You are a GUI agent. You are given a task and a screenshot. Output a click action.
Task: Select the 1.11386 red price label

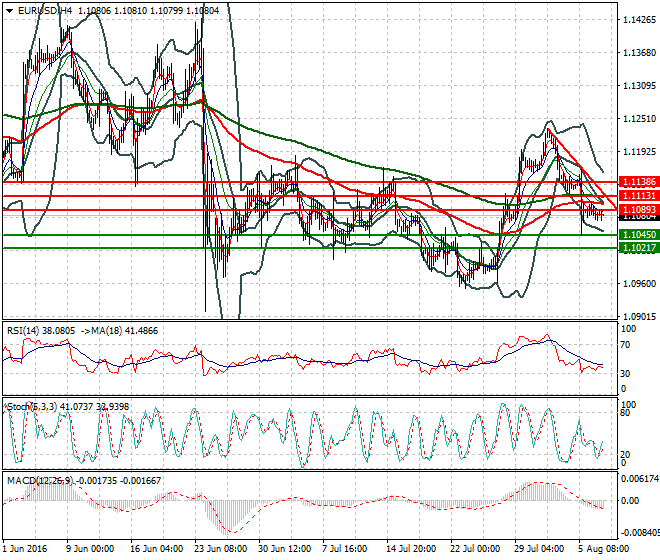click(x=638, y=182)
